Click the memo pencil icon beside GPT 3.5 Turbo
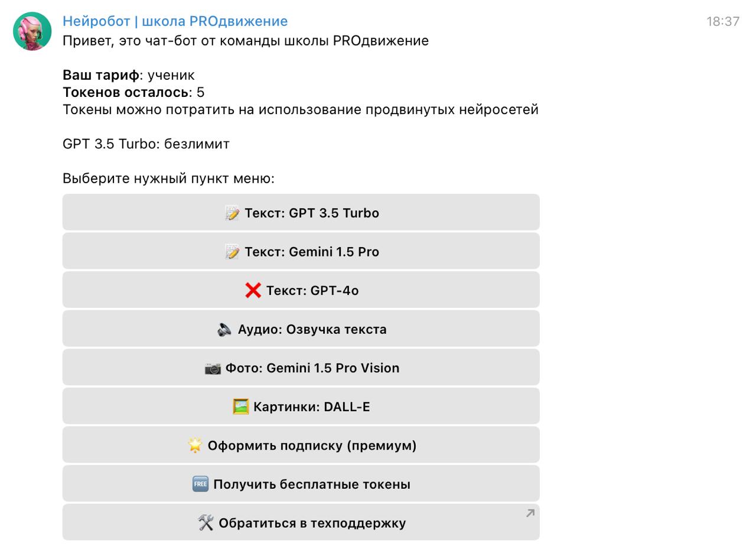The image size is (756, 549). click(x=232, y=213)
